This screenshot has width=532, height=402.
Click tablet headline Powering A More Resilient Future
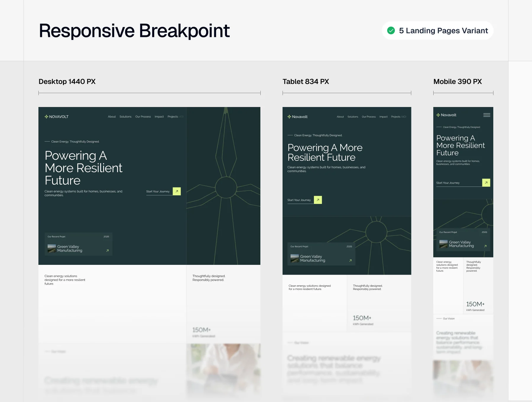tap(325, 152)
